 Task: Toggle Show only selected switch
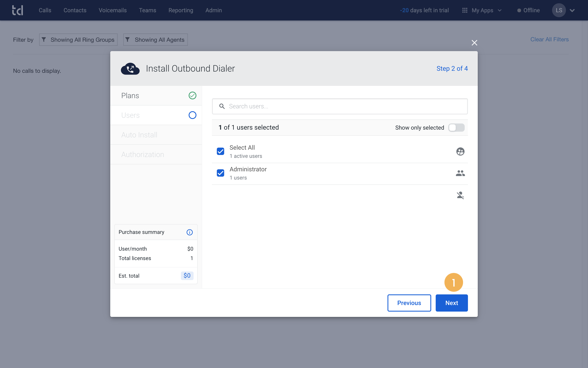click(456, 128)
